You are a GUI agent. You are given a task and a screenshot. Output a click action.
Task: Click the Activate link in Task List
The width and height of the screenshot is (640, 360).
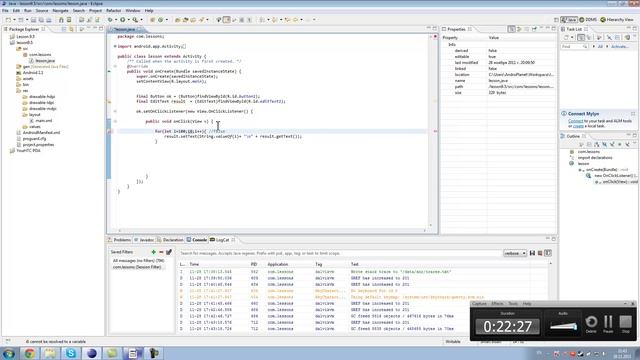619,47
